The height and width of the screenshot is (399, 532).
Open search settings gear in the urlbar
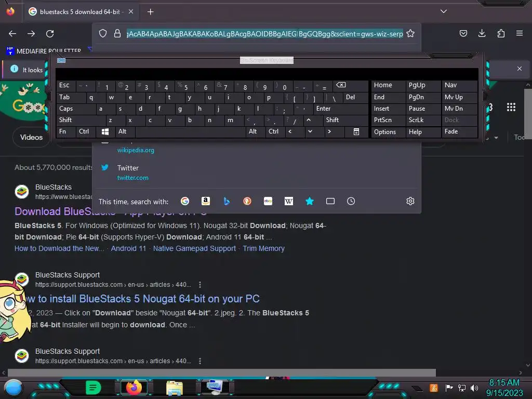point(410,201)
